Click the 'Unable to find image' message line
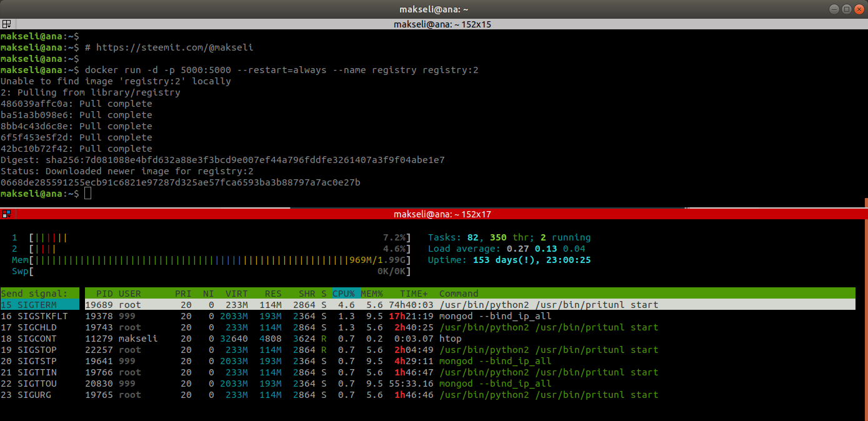The height and width of the screenshot is (421, 868). [116, 81]
